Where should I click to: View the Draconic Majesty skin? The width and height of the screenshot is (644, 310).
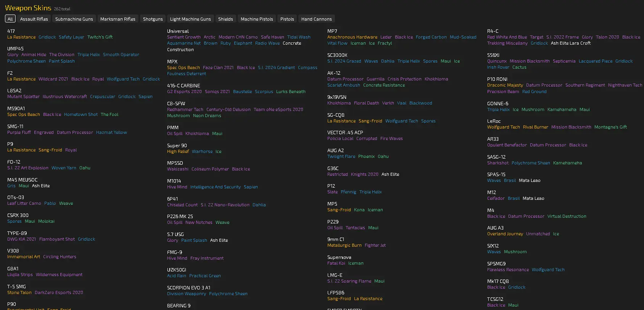coord(505,85)
